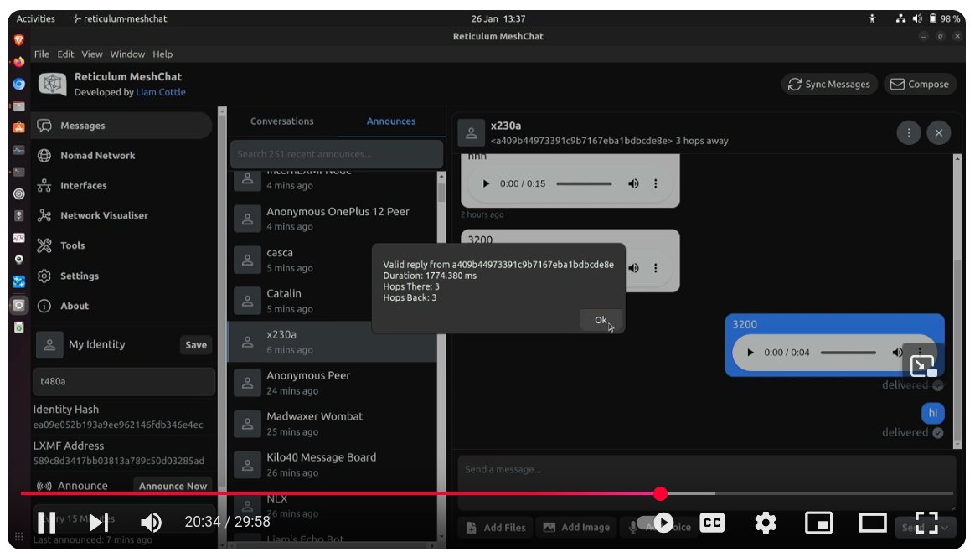Toggle video autoplay switch
Screen dimensions: 980x557
[655, 523]
